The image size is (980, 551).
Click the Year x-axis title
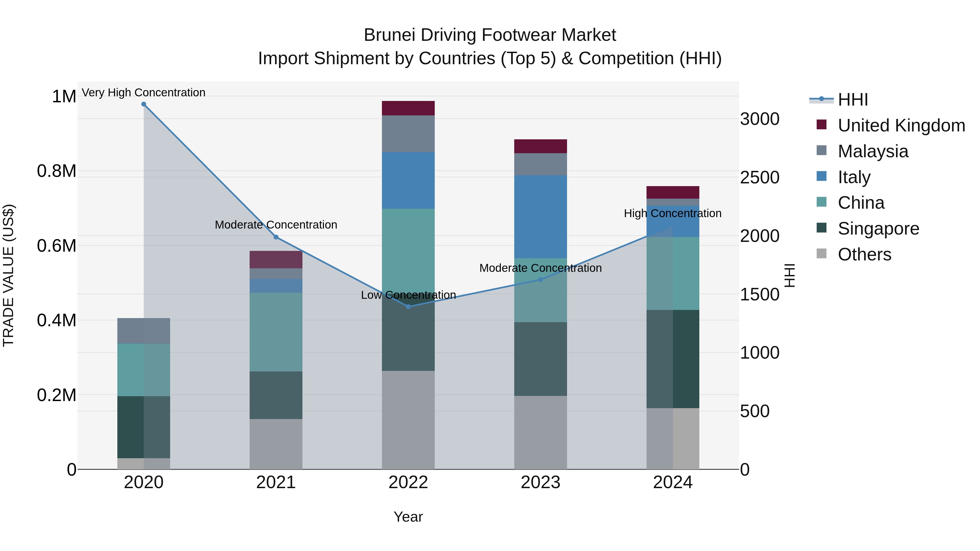[x=409, y=517]
